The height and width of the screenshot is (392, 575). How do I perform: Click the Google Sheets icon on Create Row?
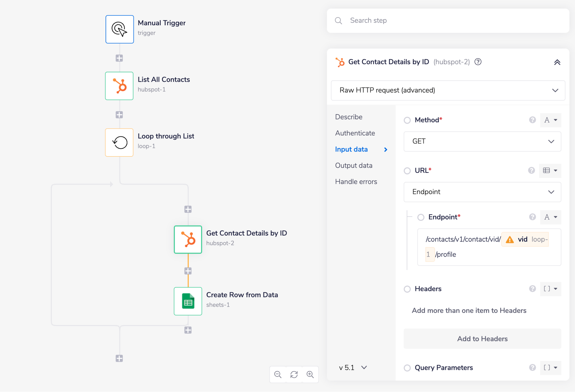click(x=188, y=301)
